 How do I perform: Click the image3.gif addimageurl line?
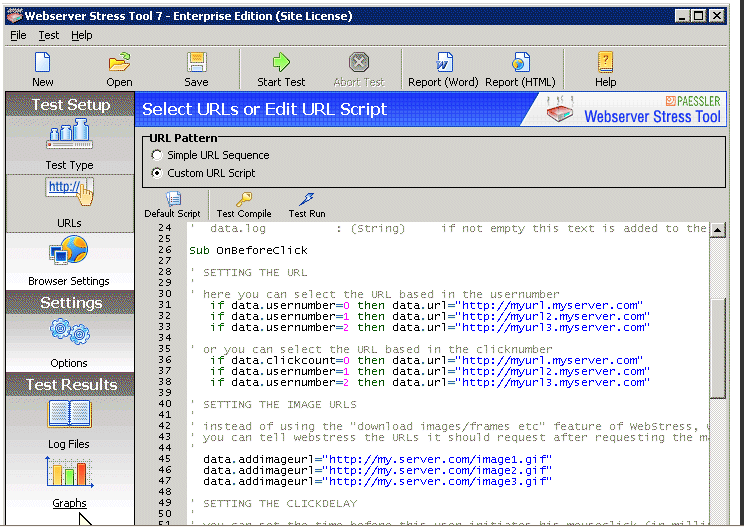pyautogui.click(x=377, y=481)
